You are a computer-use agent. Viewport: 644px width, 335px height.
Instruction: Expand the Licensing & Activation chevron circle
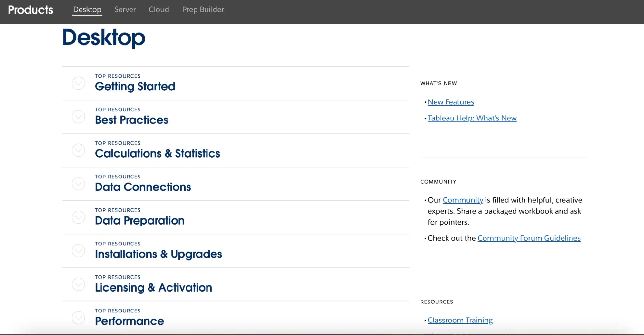pyautogui.click(x=78, y=284)
